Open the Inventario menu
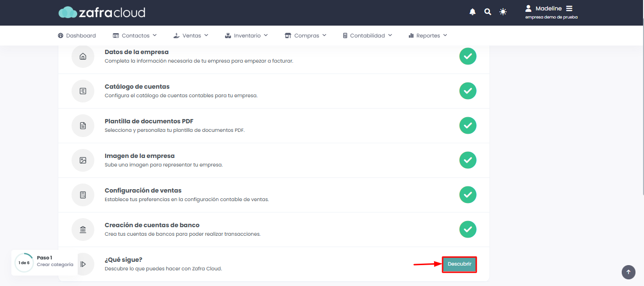Screen dimensions: 644x286 point(246,36)
